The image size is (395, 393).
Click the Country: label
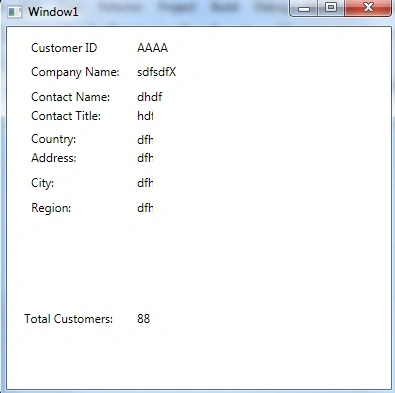tap(54, 139)
